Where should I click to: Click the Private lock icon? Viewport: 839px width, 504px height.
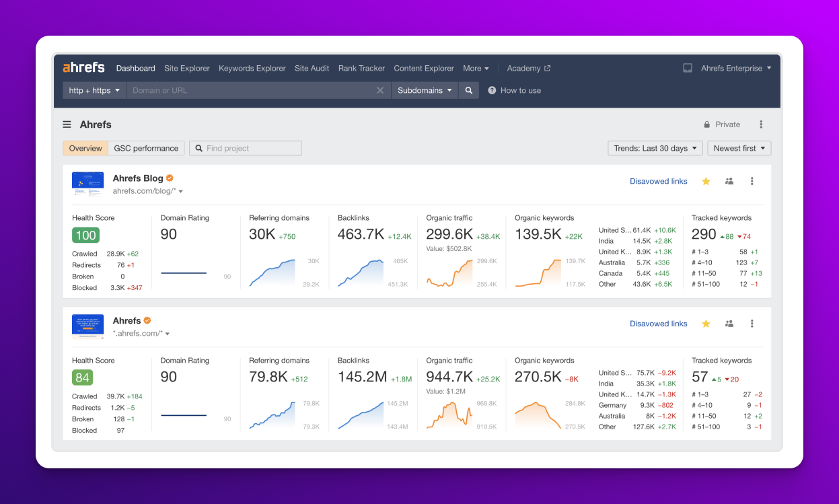tap(707, 124)
